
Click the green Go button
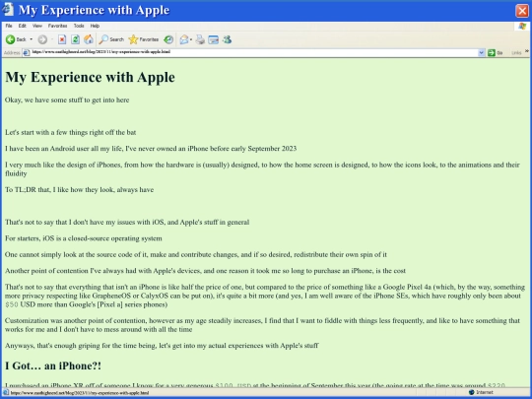tap(495, 52)
